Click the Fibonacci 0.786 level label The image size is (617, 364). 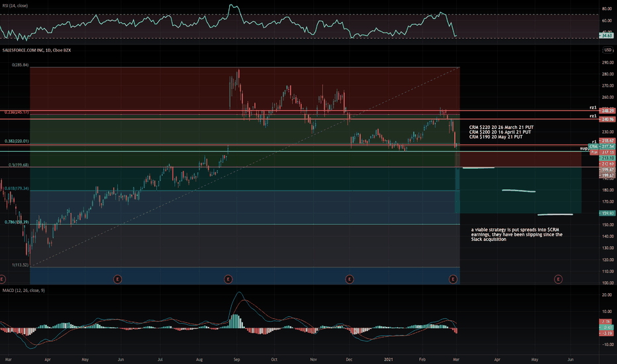[x=17, y=222]
